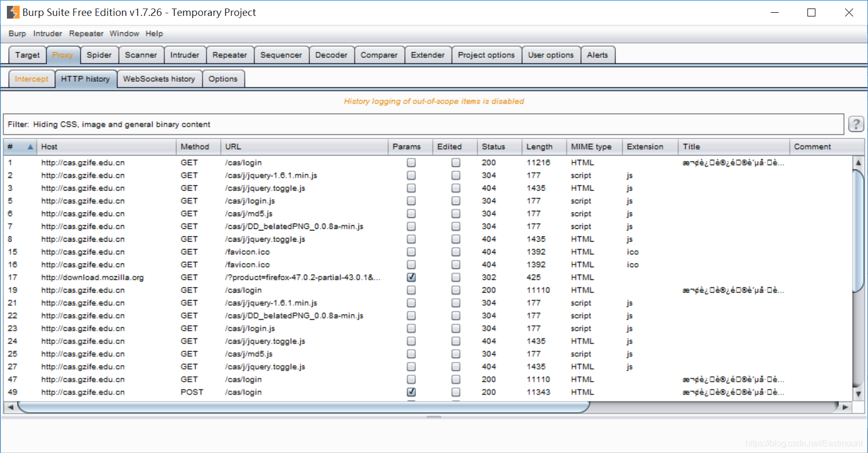Toggle Params checkbox for request 15
Image resolution: width=868 pixels, height=453 pixels.
pos(411,252)
